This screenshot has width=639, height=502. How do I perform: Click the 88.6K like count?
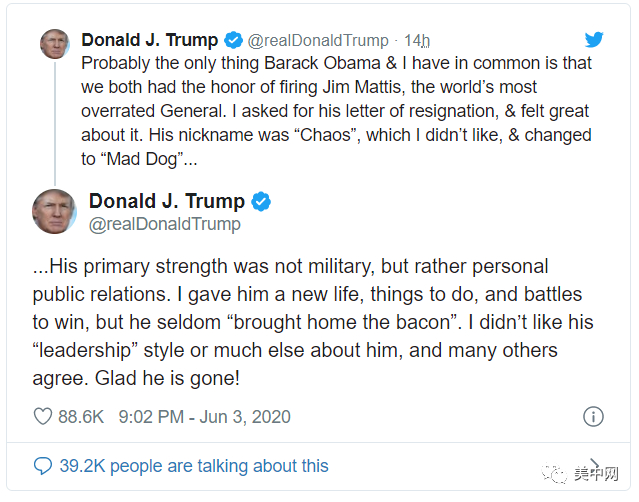tap(82, 416)
